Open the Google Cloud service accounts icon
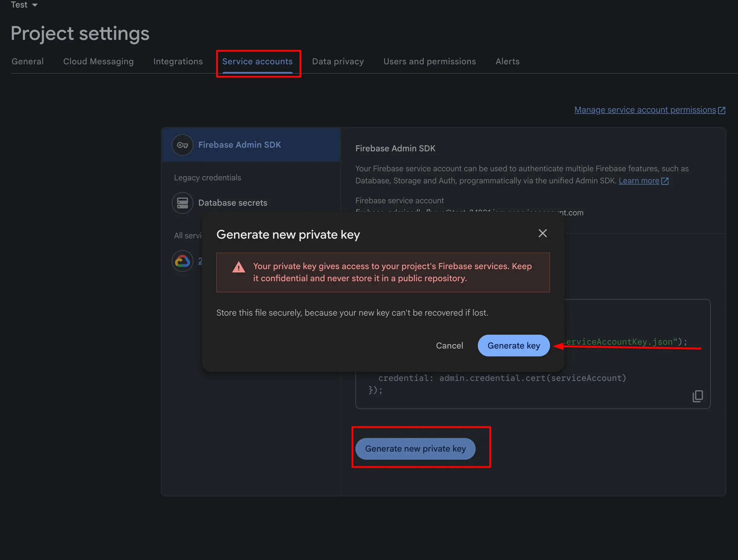Screen dimensions: 738x560 (183, 261)
